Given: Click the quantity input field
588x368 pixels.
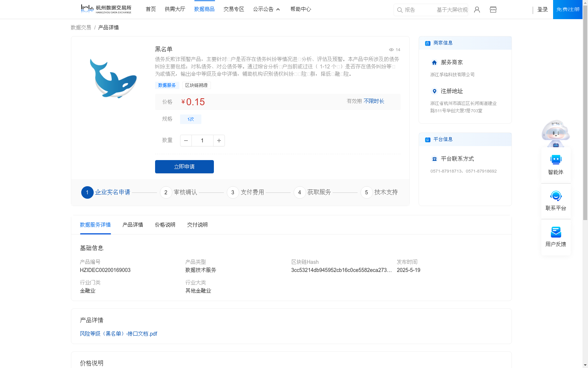Looking at the screenshot, I should [202, 141].
